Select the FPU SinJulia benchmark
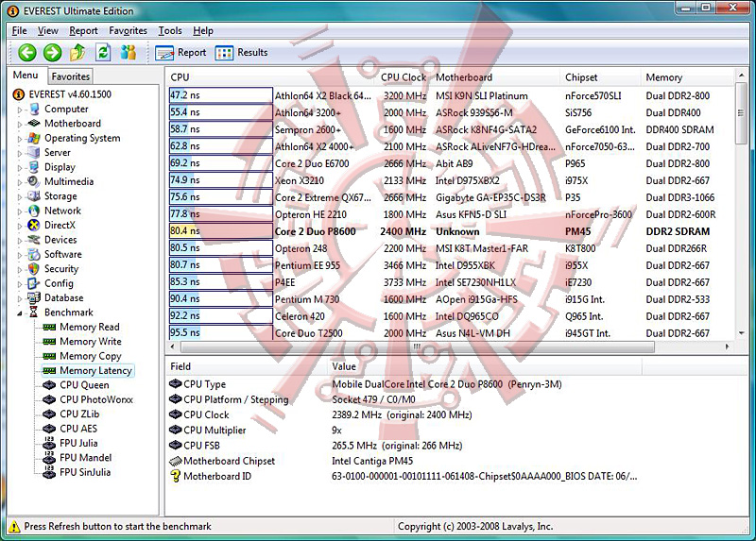This screenshot has width=756, height=541. [x=85, y=472]
